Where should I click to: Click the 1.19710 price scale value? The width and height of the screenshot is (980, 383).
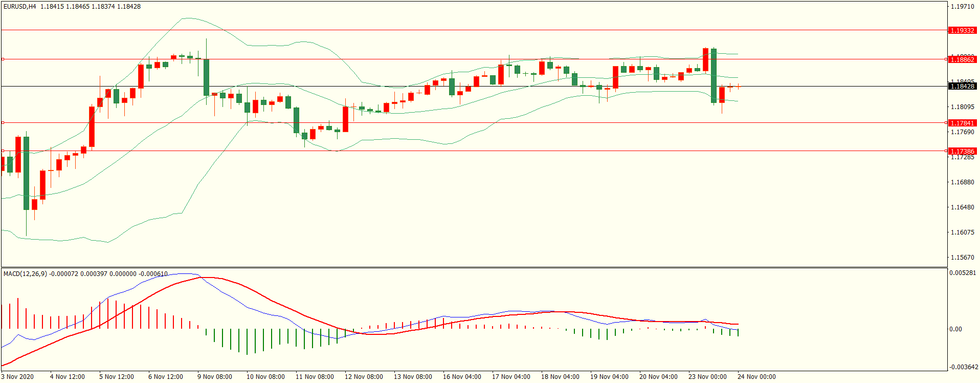click(962, 7)
